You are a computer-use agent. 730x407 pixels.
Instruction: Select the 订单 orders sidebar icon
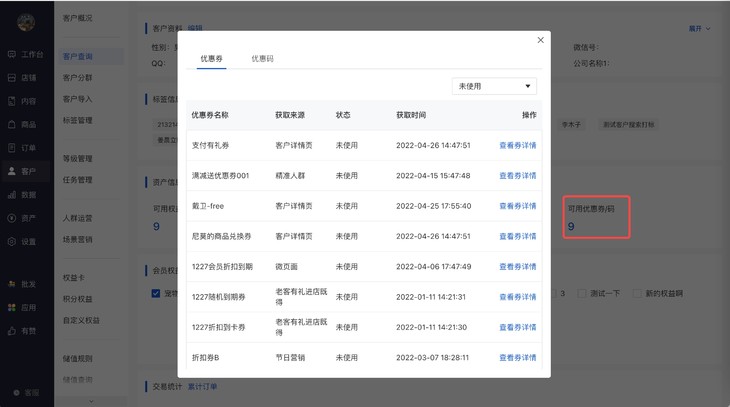point(12,148)
